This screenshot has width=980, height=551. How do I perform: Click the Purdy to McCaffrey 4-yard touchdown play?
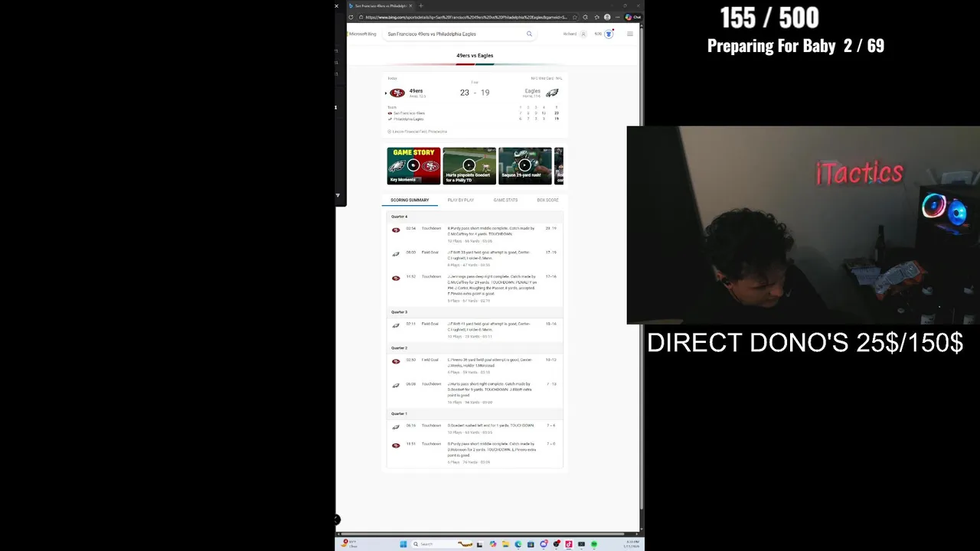click(x=475, y=234)
